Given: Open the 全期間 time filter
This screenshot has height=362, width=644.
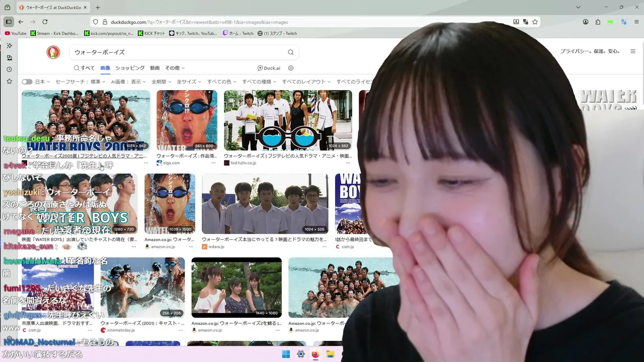Looking at the screenshot, I should [162, 81].
